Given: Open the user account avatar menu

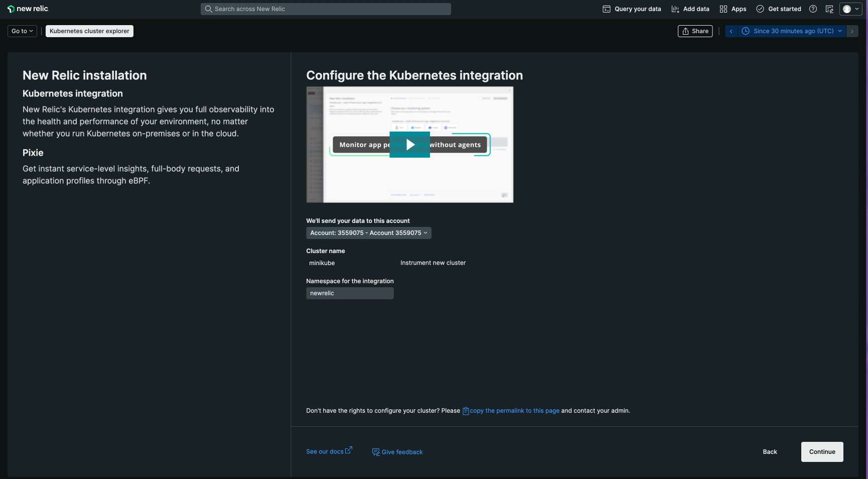Looking at the screenshot, I should tap(850, 9).
